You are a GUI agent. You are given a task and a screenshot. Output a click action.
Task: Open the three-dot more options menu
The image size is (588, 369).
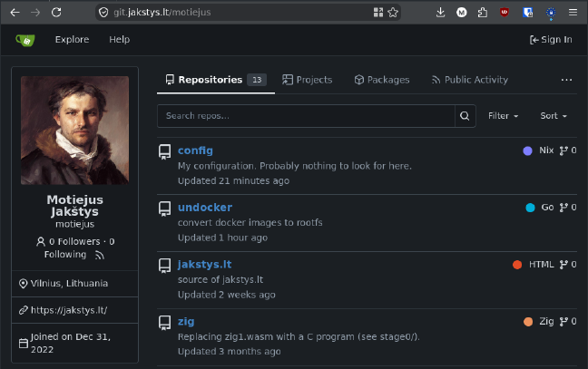pos(566,80)
